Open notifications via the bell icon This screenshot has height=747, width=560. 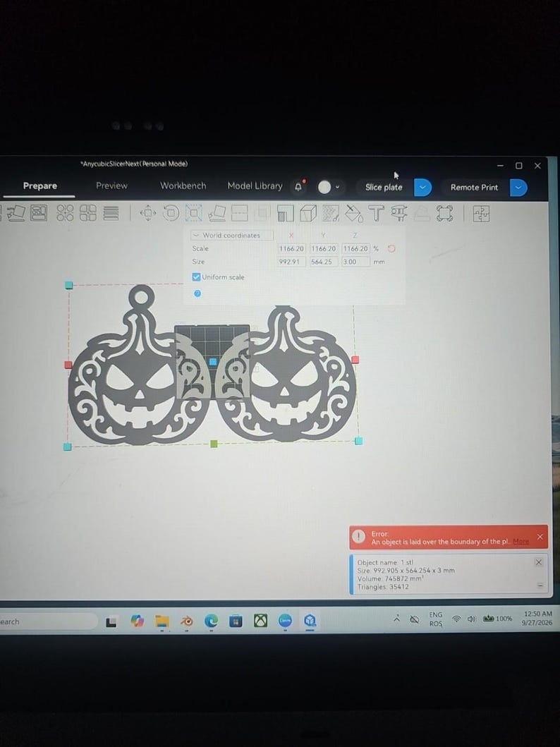point(299,186)
